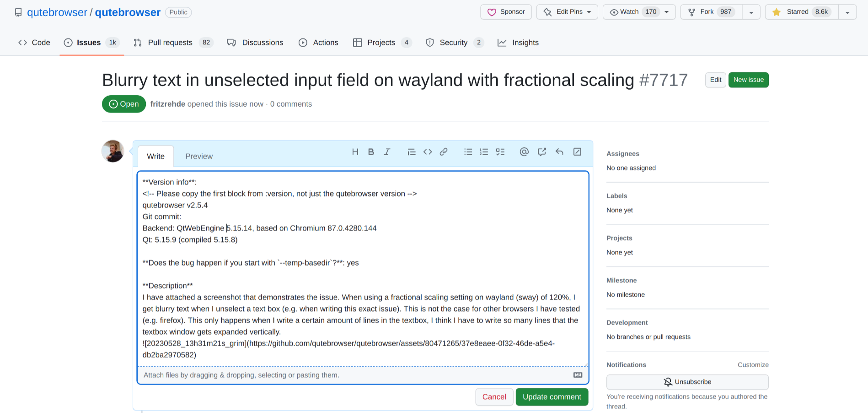Insert a hyperlink using the link icon
Screen dimensions: 868x413
[444, 152]
